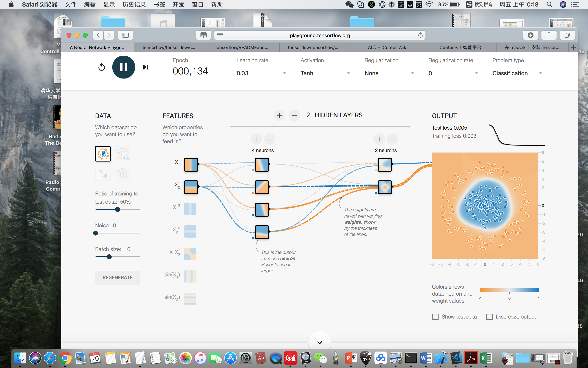
Task: Switch to the AI云 - iCenter Wiki tab
Action: (x=388, y=47)
